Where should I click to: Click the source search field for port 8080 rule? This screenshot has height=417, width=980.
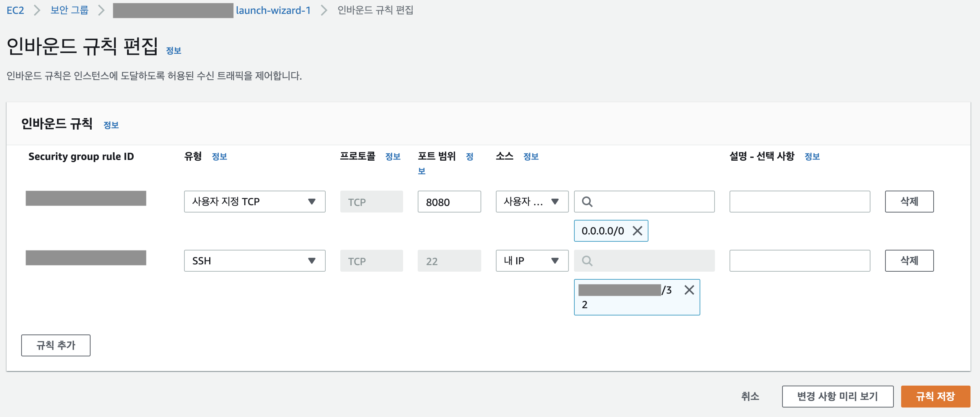pos(644,202)
